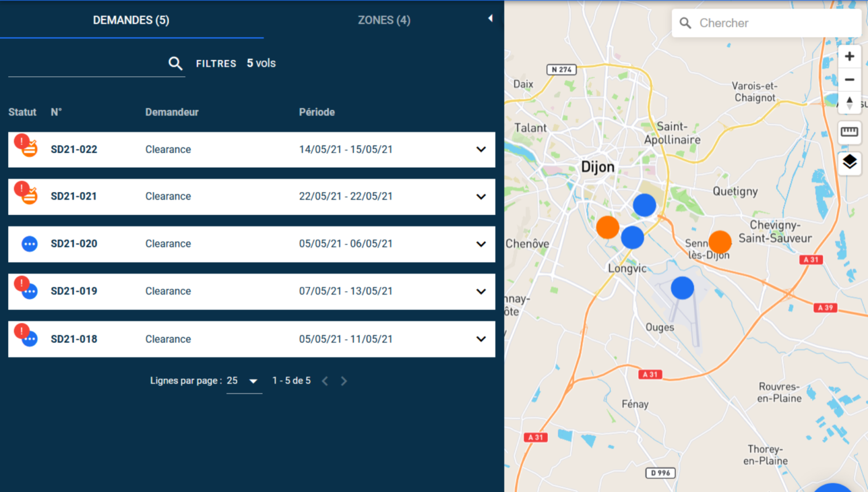
Task: Select the blue marker just above Longvic
Action: click(632, 238)
